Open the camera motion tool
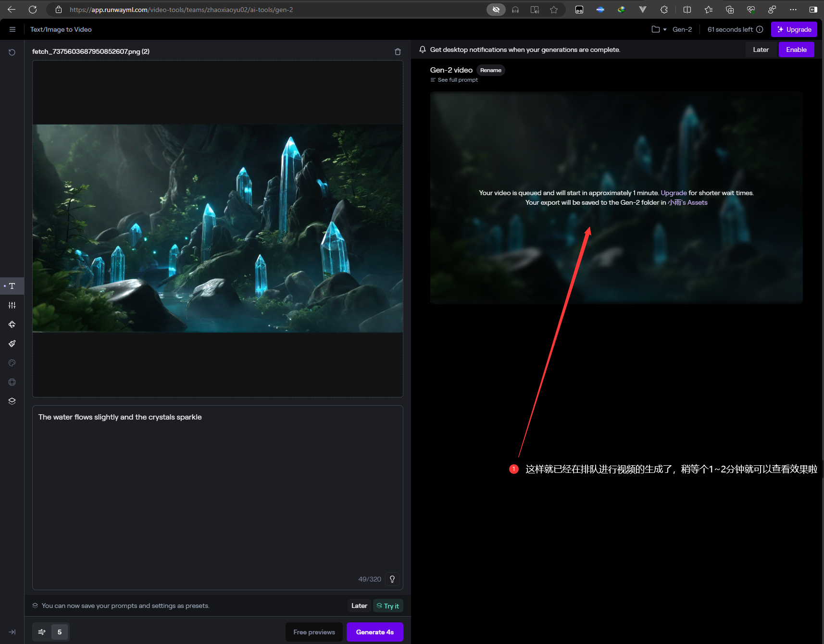 pyautogui.click(x=12, y=324)
